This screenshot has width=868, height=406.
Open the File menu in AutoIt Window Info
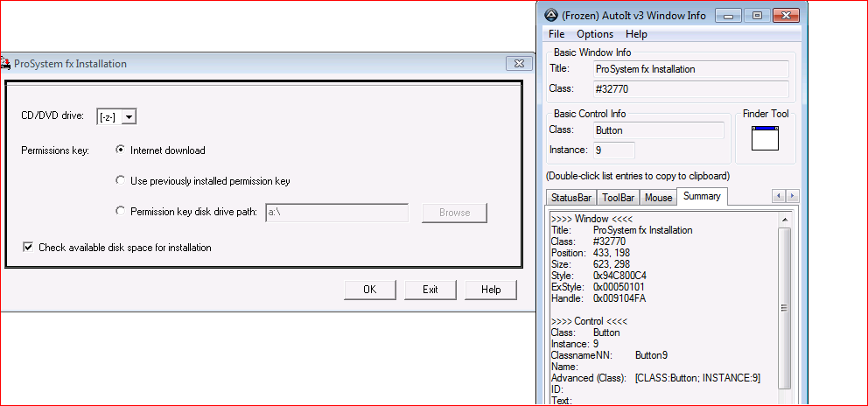point(556,34)
